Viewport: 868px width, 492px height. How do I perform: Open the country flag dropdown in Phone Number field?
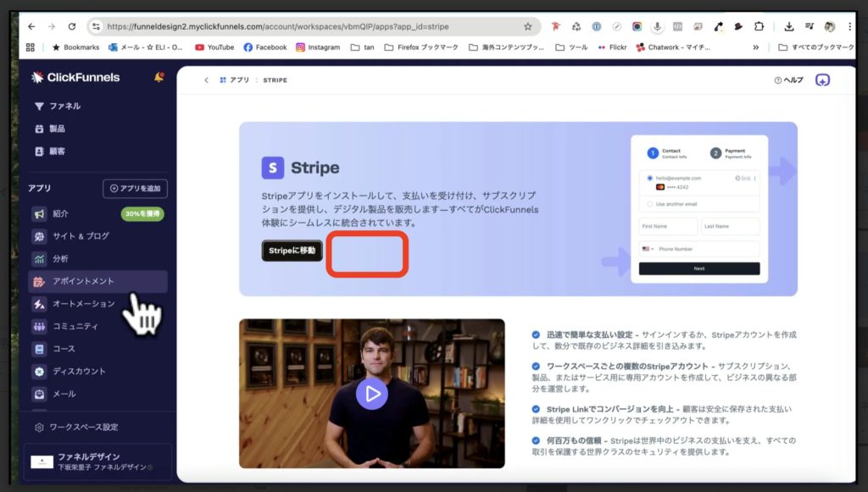(x=648, y=248)
